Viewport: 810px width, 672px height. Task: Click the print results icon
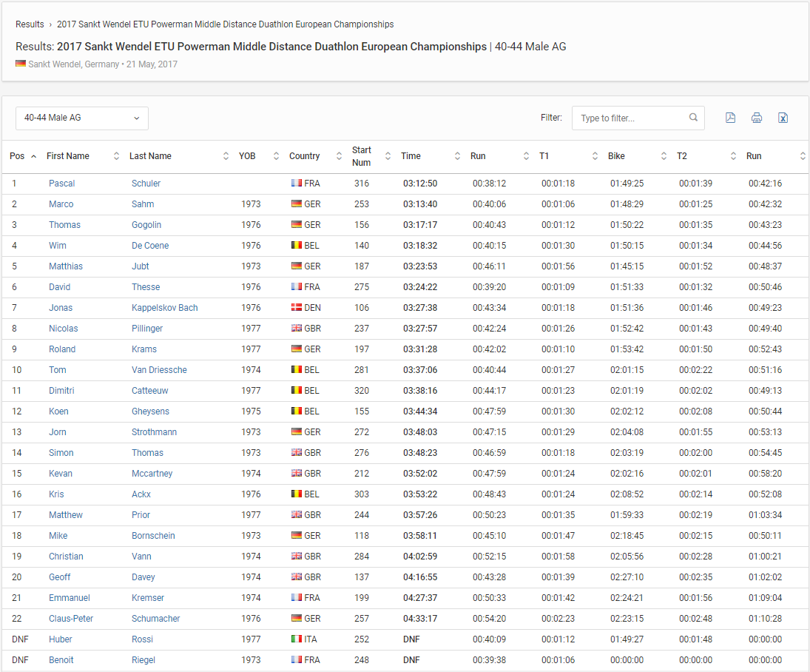[x=757, y=118]
